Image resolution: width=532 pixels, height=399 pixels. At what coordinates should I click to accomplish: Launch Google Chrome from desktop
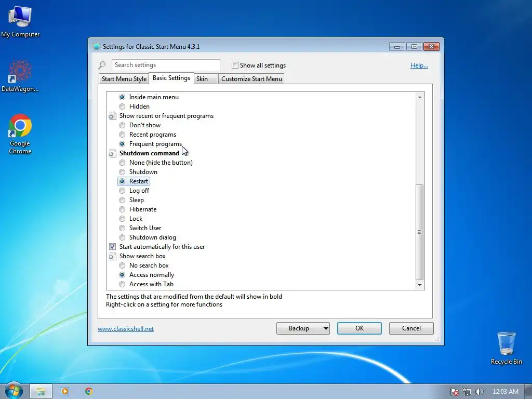click(20, 135)
